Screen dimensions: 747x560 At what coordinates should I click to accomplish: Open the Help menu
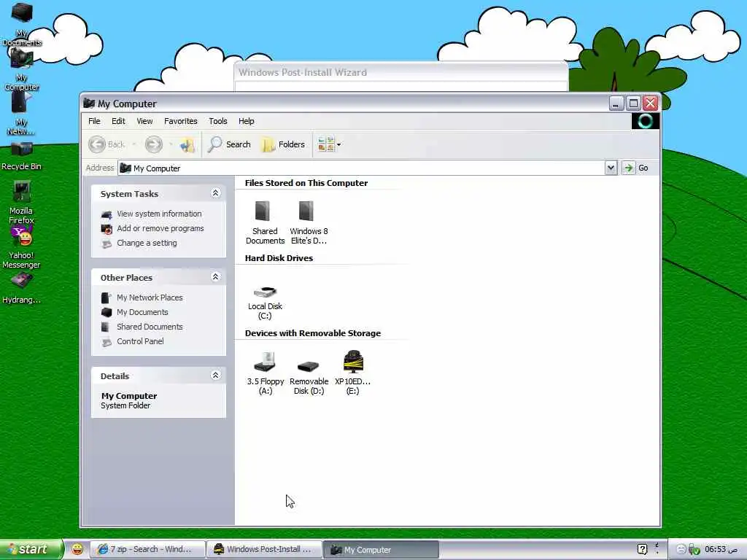pos(247,121)
